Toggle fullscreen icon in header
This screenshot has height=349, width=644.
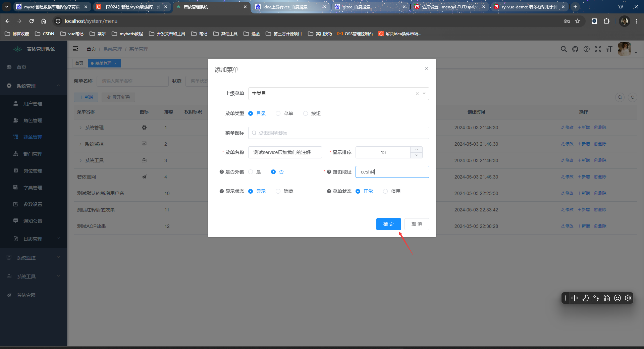point(598,49)
